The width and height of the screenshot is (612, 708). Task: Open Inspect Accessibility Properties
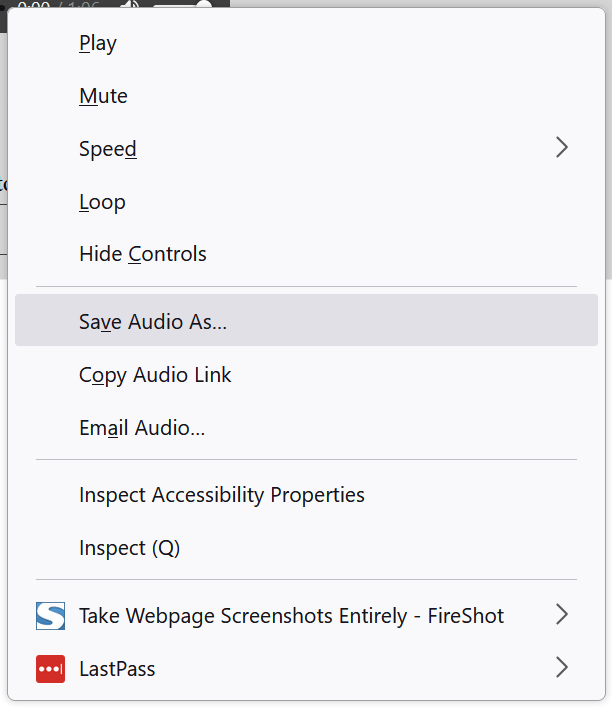(222, 495)
